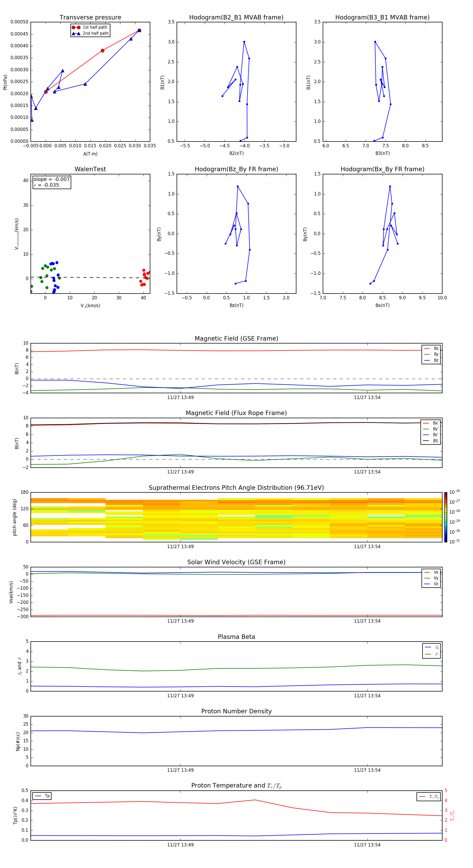Select the '2nd half path' legend entry

90,33
